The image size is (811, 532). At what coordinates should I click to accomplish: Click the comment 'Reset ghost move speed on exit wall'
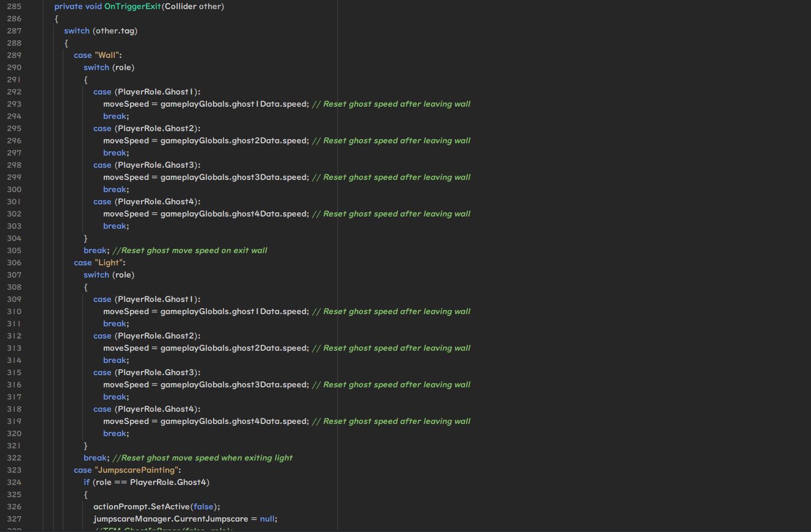coord(190,251)
